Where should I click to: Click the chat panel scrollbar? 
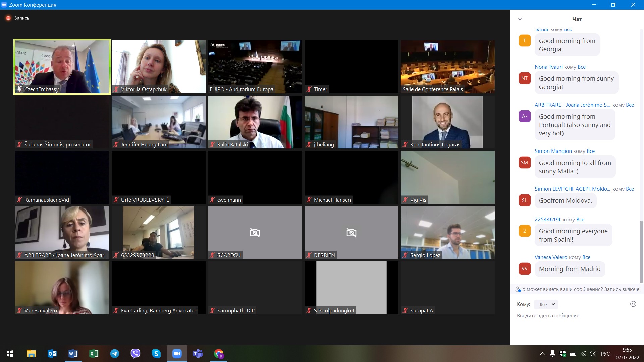tap(641, 251)
